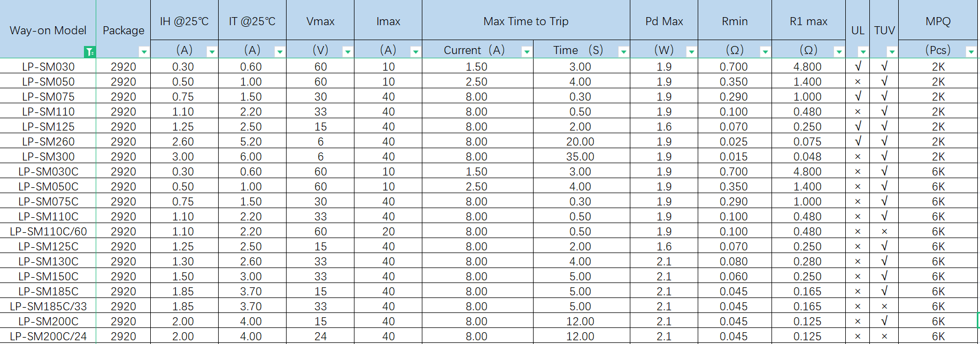Click the TUV cross cell for LP-SM185C/33

(884, 307)
